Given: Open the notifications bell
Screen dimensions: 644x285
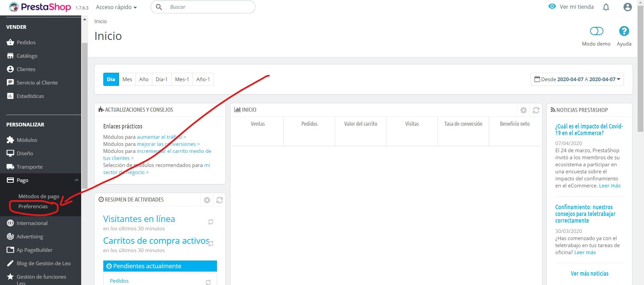Looking at the screenshot, I should coord(606,7).
